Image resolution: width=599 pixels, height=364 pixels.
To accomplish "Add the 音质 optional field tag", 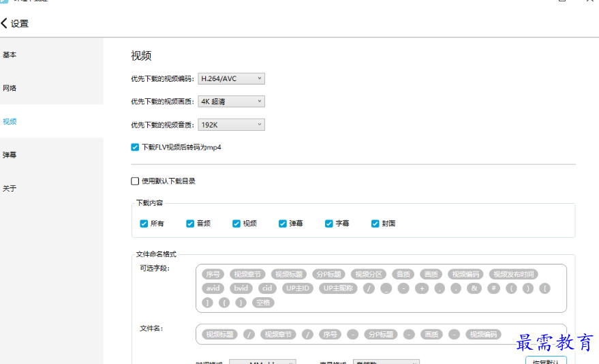I will tap(403, 274).
